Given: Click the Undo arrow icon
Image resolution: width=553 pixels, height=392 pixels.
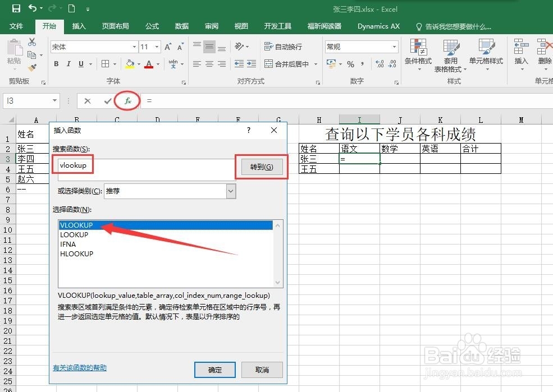Looking at the screenshot, I should 33,8.
